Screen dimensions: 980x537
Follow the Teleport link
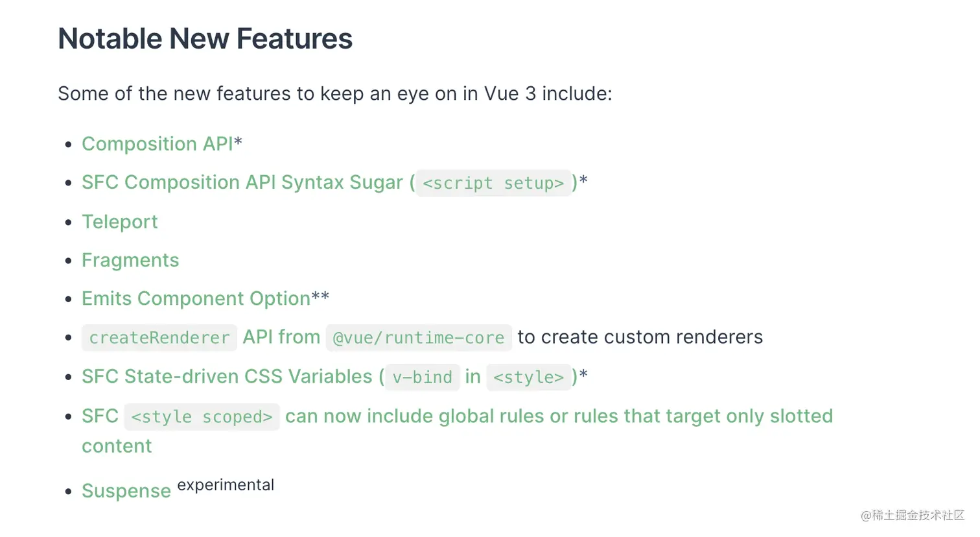[120, 222]
